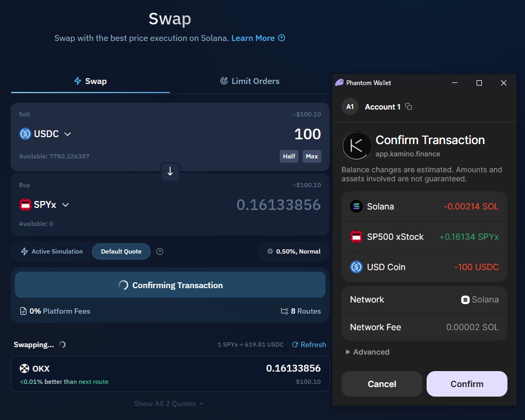The image size is (525, 420).
Task: Follow the Learn More link
Action: tap(253, 38)
